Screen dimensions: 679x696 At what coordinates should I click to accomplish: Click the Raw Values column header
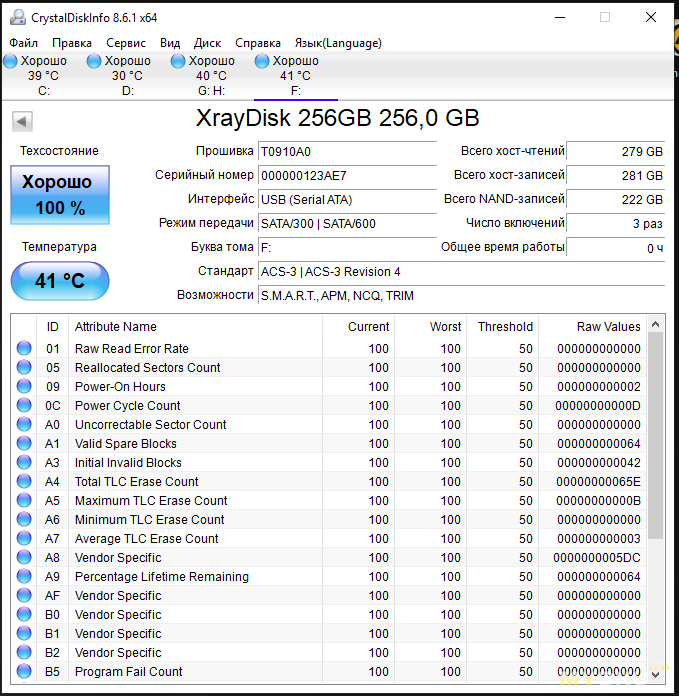[x=592, y=327]
